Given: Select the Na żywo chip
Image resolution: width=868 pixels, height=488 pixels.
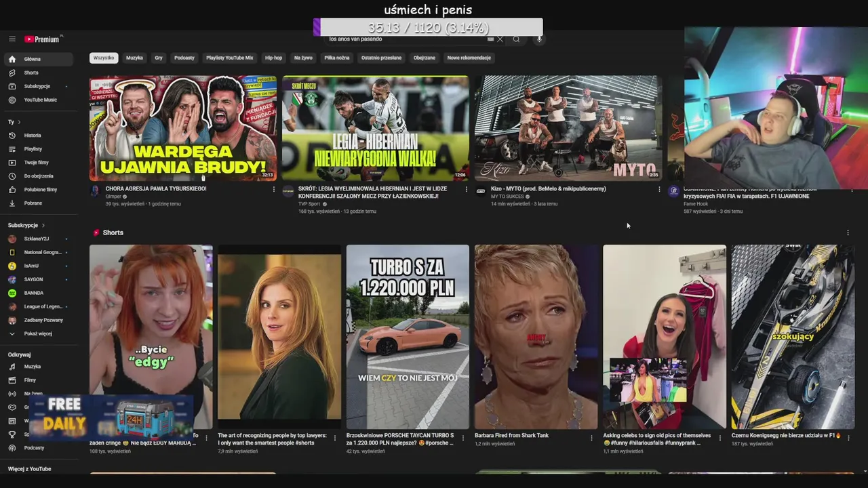Looking at the screenshot, I should [x=303, y=58].
